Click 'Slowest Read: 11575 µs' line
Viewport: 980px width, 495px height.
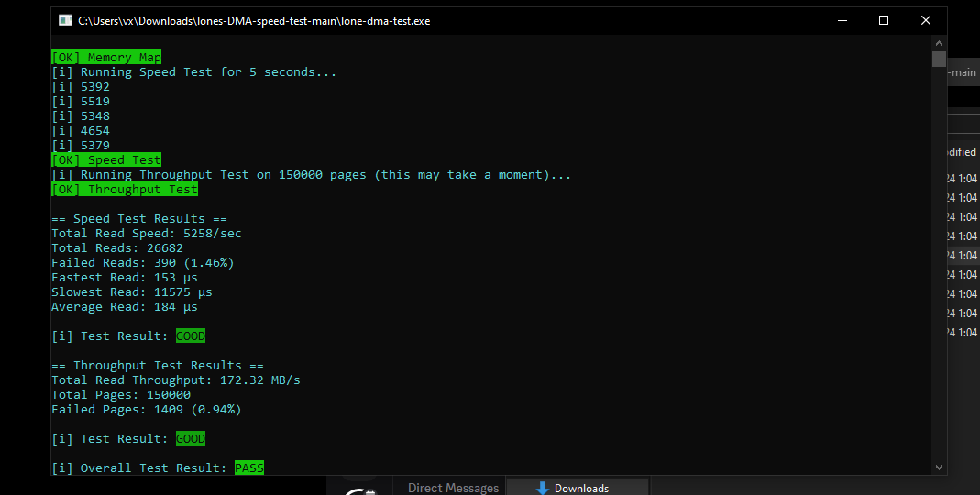click(x=132, y=292)
